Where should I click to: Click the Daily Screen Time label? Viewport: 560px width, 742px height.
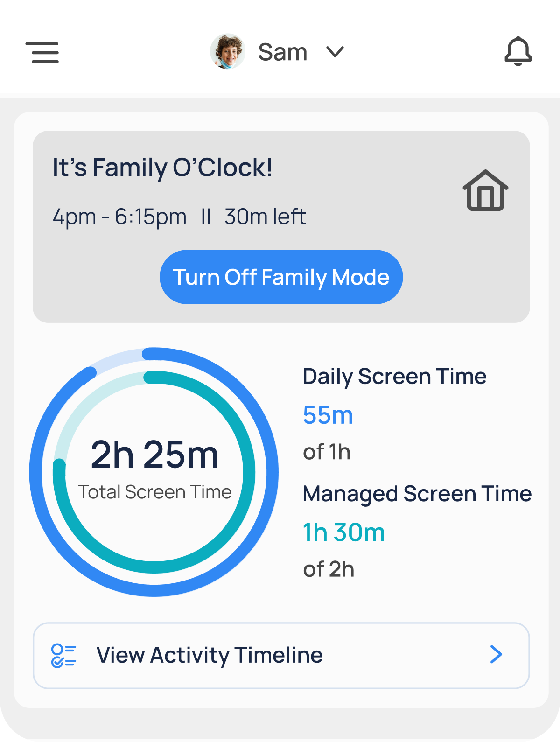394,377
